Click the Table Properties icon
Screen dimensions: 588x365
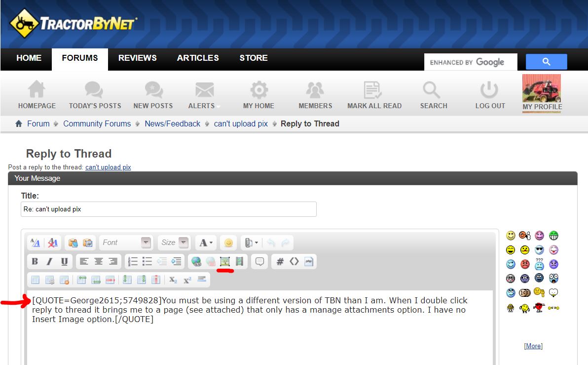tap(49, 280)
